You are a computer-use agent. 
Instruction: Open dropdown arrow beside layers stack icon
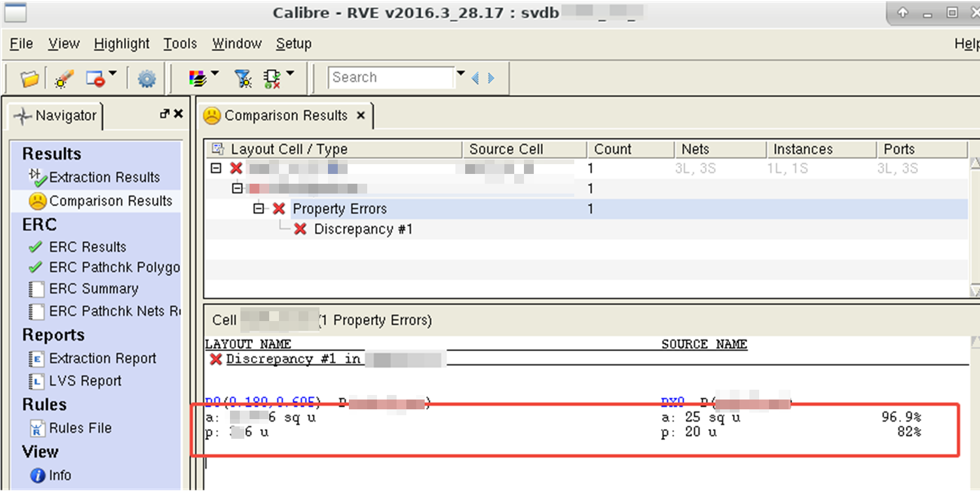214,74
